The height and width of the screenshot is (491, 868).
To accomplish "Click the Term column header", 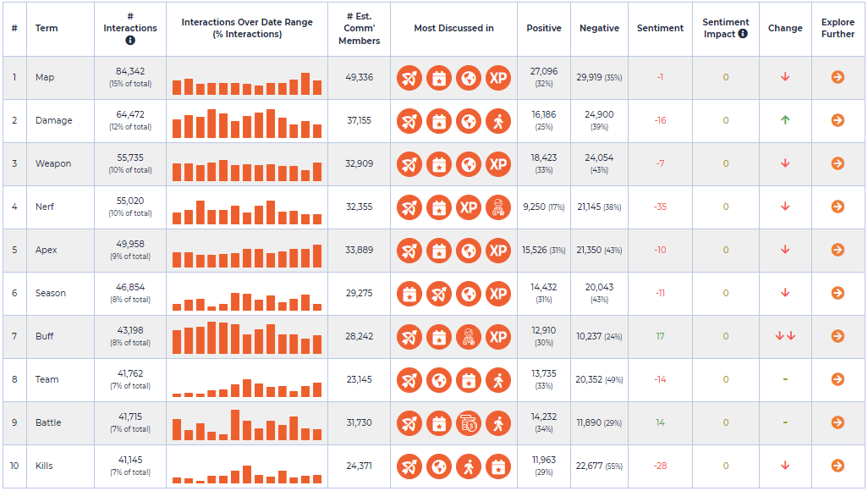I will (47, 28).
